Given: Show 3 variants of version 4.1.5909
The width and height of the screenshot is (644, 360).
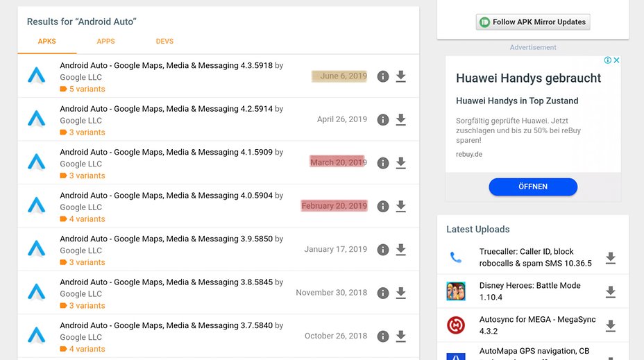Looking at the screenshot, I should tap(83, 175).
